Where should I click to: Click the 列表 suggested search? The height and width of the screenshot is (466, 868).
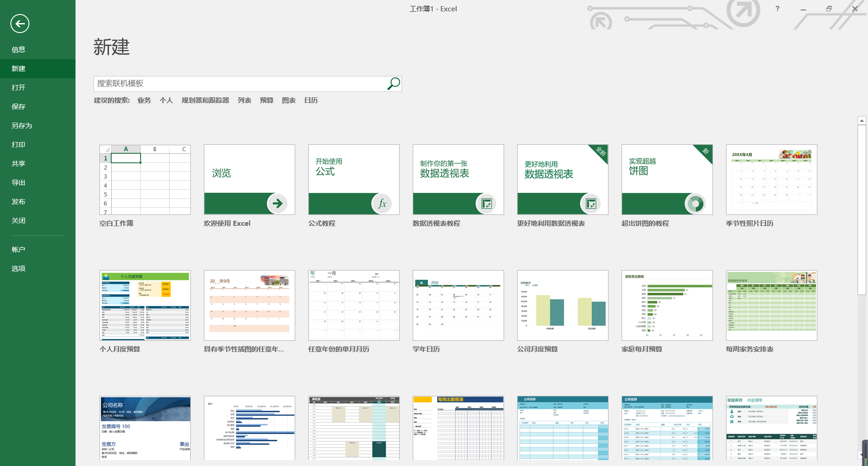[245, 100]
